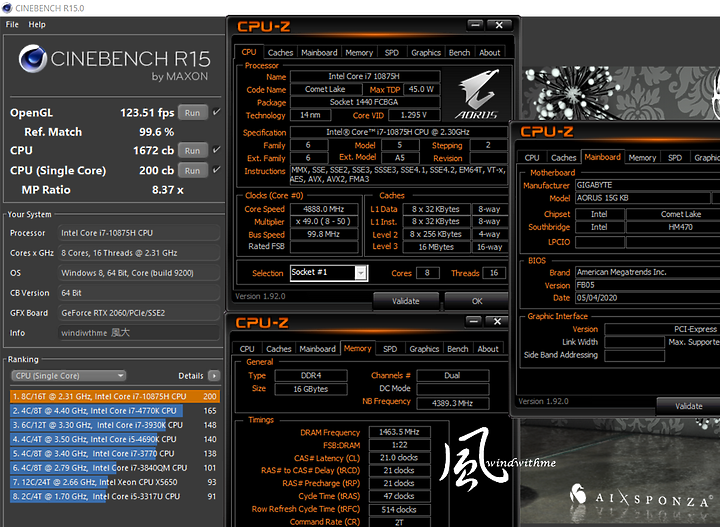Switch to Graphics tab in top CPU-Z window
Viewport: 720px width, 527px height.
[x=426, y=53]
